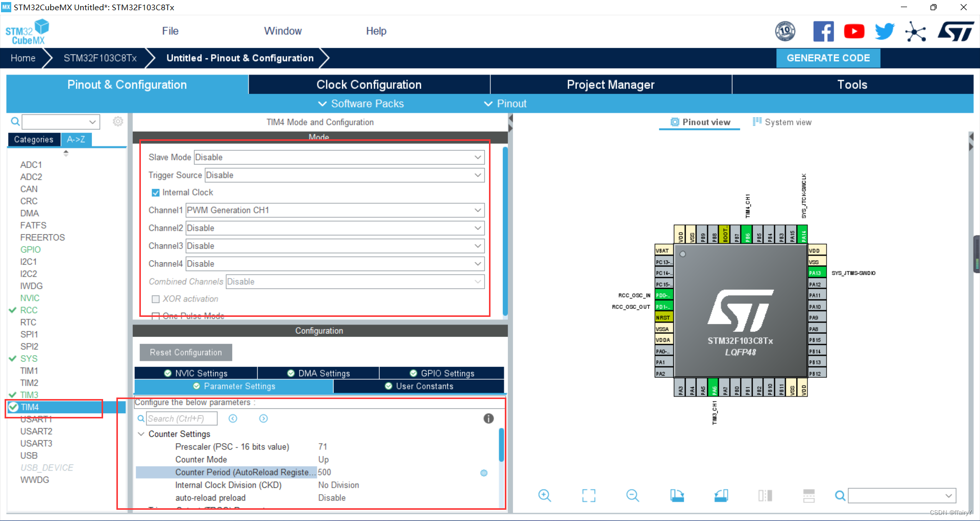Click the GENERATE CODE button
The height and width of the screenshot is (521, 980).
(x=828, y=58)
